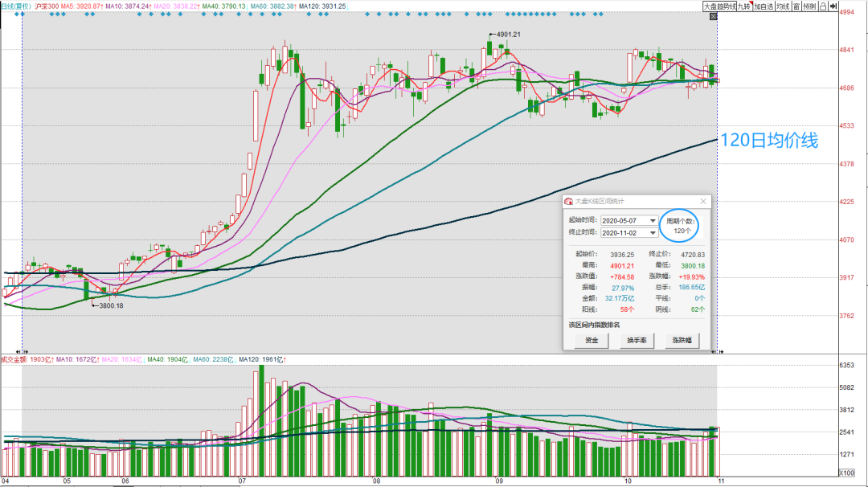Click the 阳线 58个 value
Screen dimensions: 868x487
pyautogui.click(x=627, y=309)
